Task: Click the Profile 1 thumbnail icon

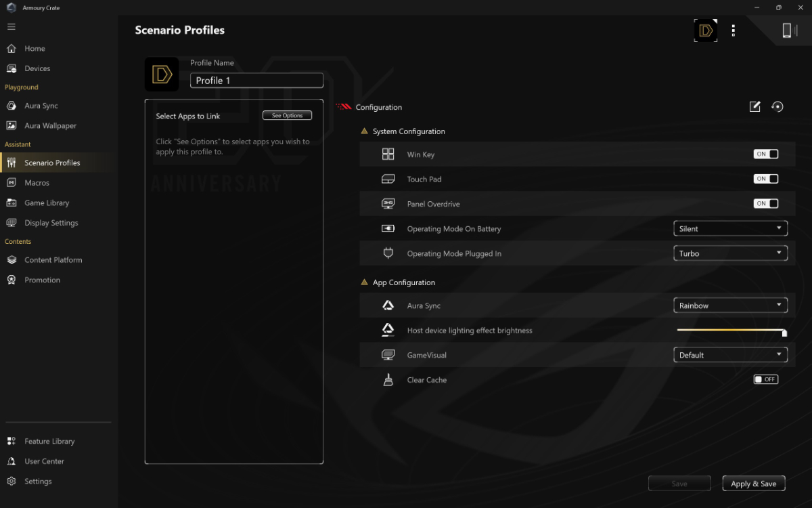Action: (162, 75)
